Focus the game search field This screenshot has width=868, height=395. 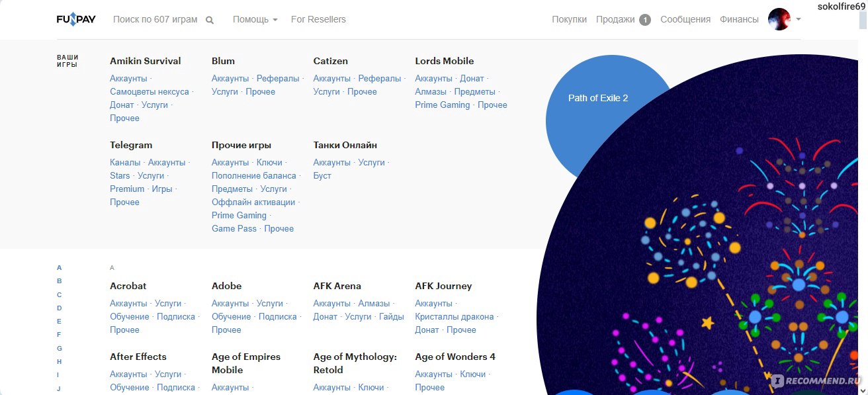pyautogui.click(x=155, y=19)
